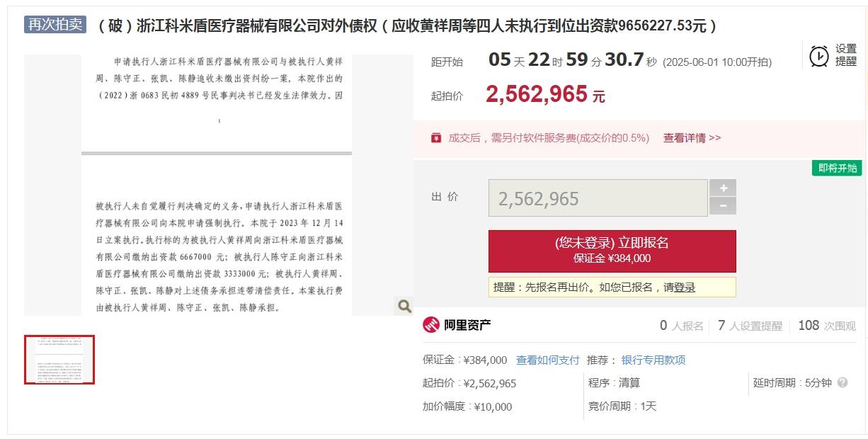Click the help question mark next to 延时周期
Image resolution: width=868 pixels, height=439 pixels.
tap(843, 382)
